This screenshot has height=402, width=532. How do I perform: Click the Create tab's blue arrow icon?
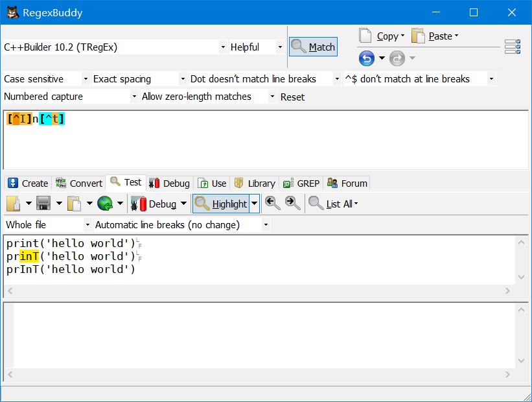[13, 183]
